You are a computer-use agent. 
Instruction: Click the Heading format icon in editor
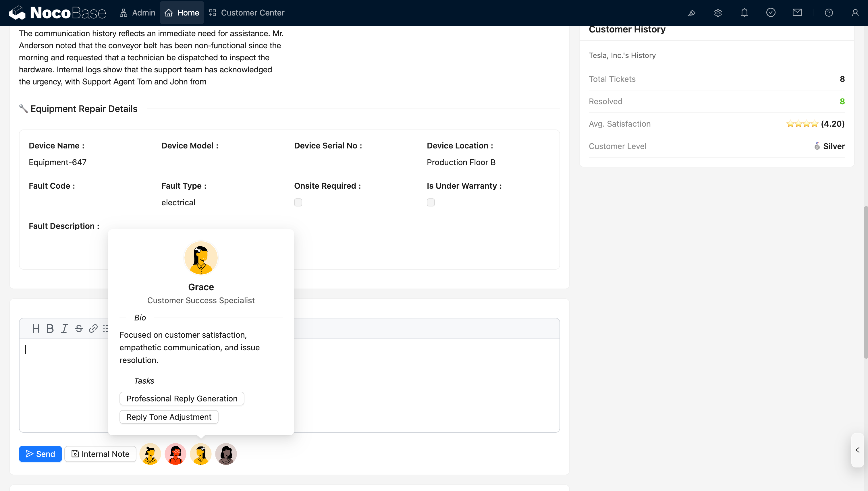click(36, 328)
